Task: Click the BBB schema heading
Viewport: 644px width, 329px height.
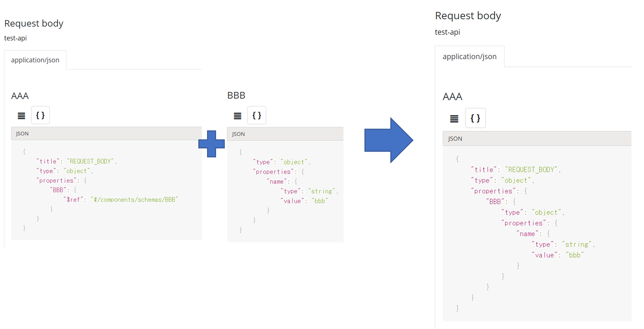Action: pyautogui.click(x=236, y=95)
